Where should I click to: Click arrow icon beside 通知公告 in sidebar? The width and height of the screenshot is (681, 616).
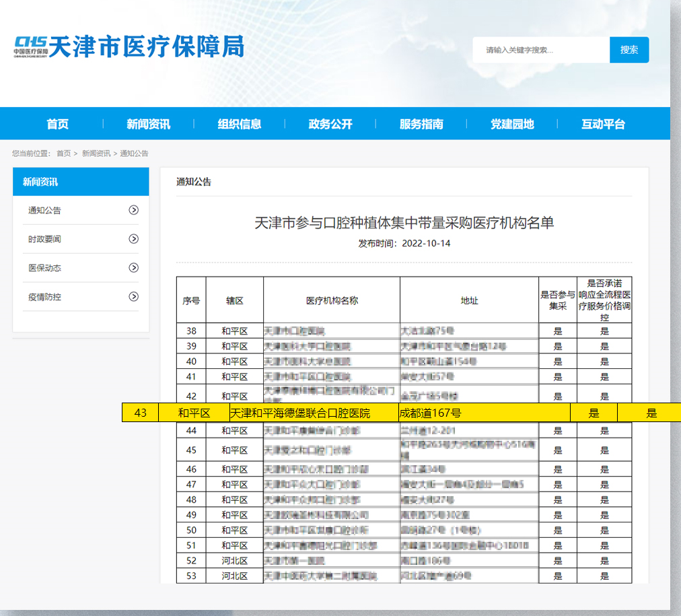click(134, 210)
